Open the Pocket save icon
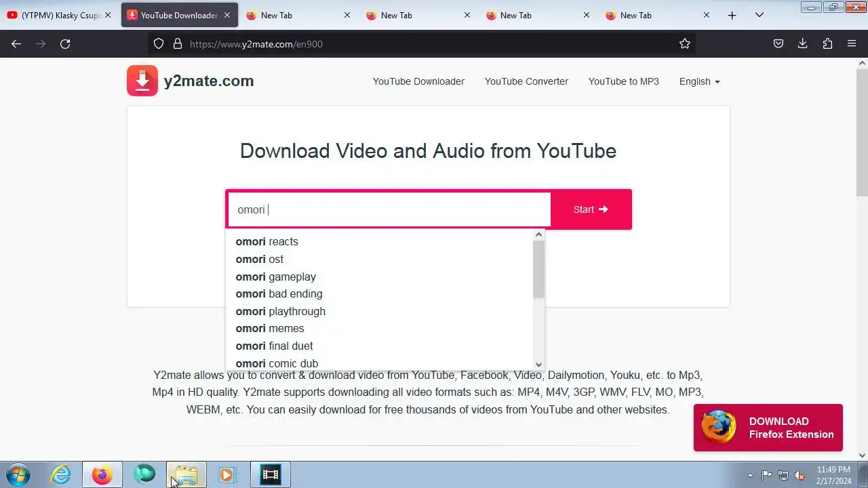This screenshot has height=488, width=868. coord(778,43)
